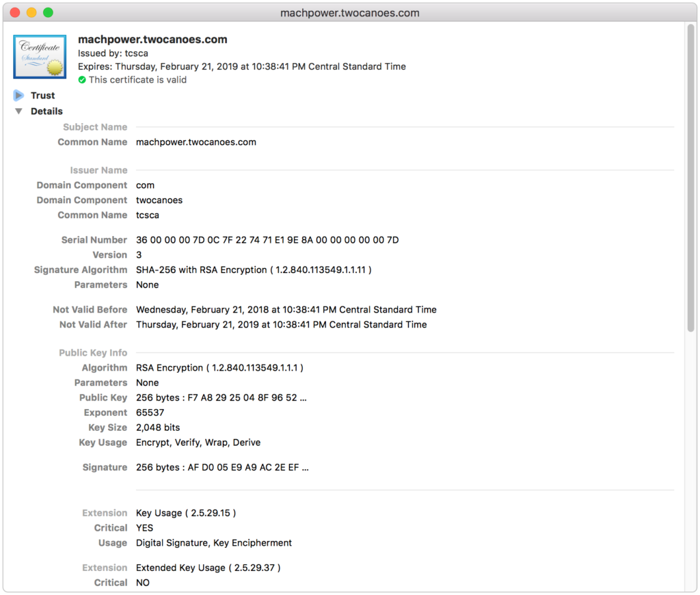
Task: Select Subject Common Name value machpower.twocanoes.com
Action: pyautogui.click(x=196, y=142)
